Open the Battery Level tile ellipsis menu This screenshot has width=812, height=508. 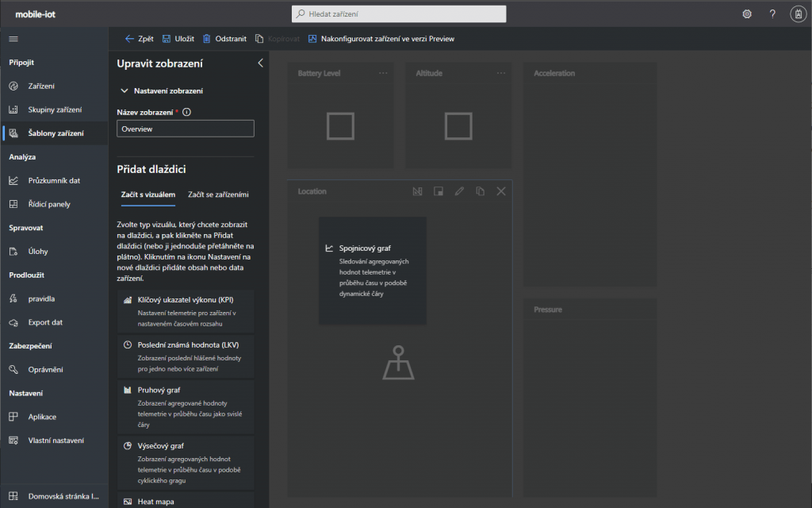383,73
